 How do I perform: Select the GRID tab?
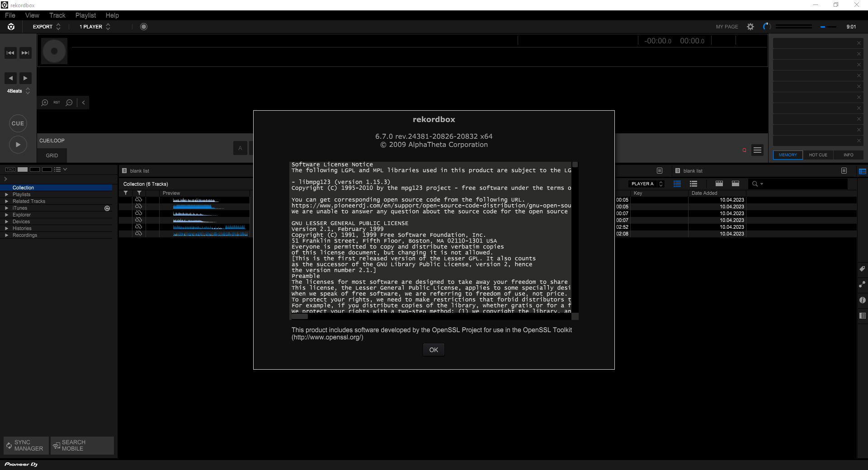(52, 155)
